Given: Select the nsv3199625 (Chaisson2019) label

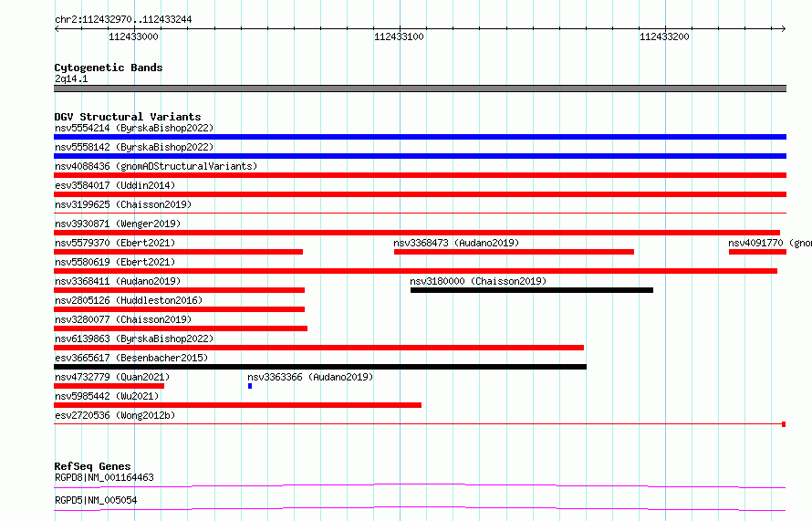Looking at the screenshot, I should tap(123, 204).
